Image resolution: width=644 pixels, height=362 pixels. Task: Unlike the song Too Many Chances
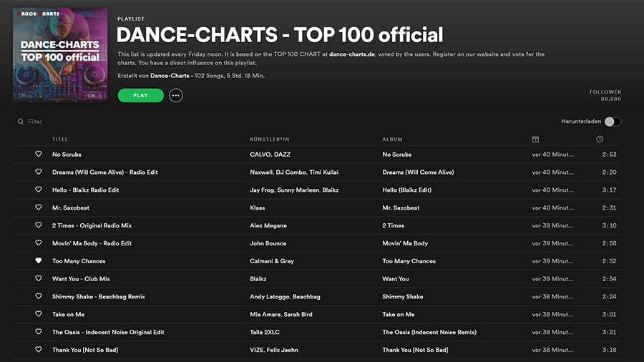pos(38,260)
